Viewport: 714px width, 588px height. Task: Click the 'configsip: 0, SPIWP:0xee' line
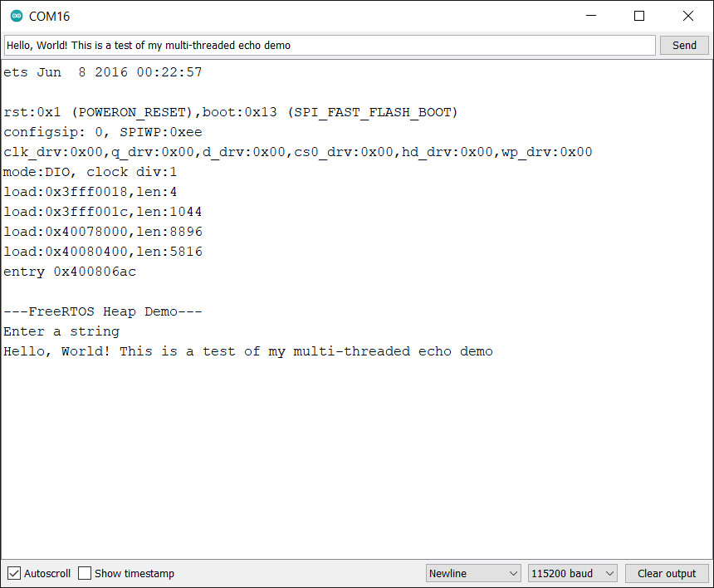[x=102, y=132]
